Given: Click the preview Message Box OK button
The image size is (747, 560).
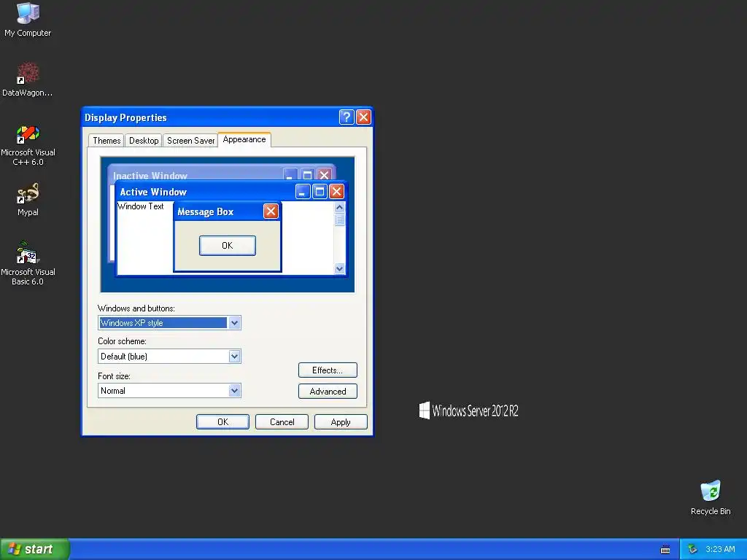Looking at the screenshot, I should coord(228,245).
